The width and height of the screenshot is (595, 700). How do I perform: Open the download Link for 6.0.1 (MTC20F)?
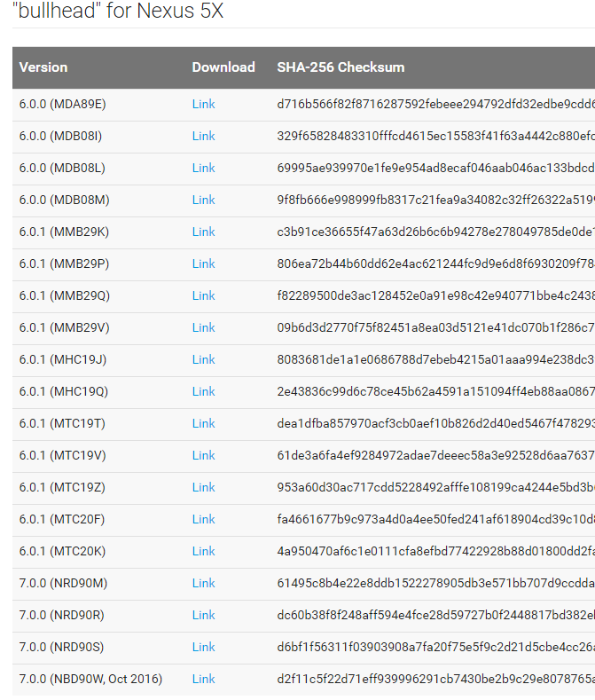tap(204, 519)
